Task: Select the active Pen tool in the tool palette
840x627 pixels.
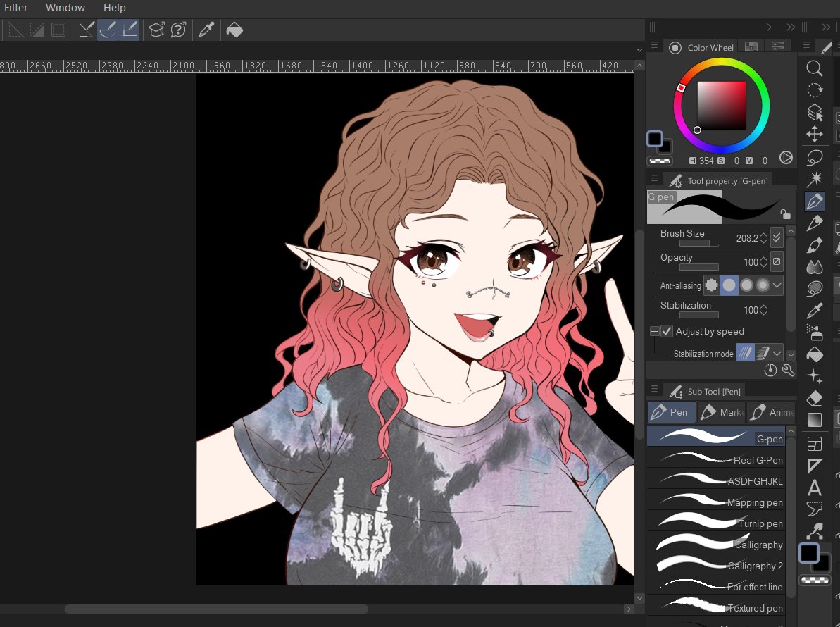Action: click(x=814, y=201)
